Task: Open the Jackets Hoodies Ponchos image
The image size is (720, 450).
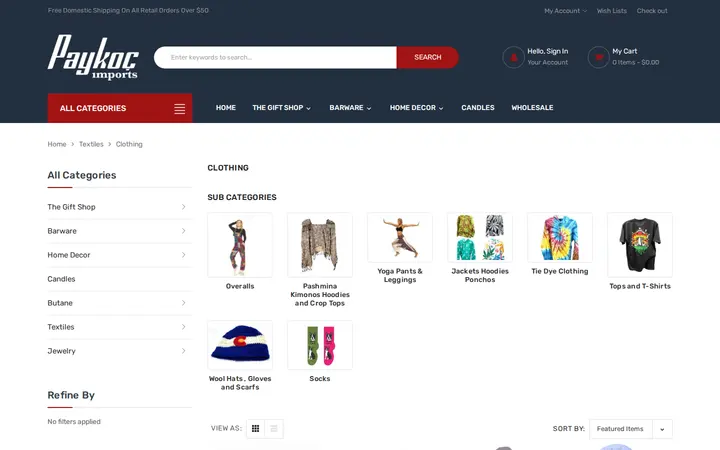Action: click(480, 237)
